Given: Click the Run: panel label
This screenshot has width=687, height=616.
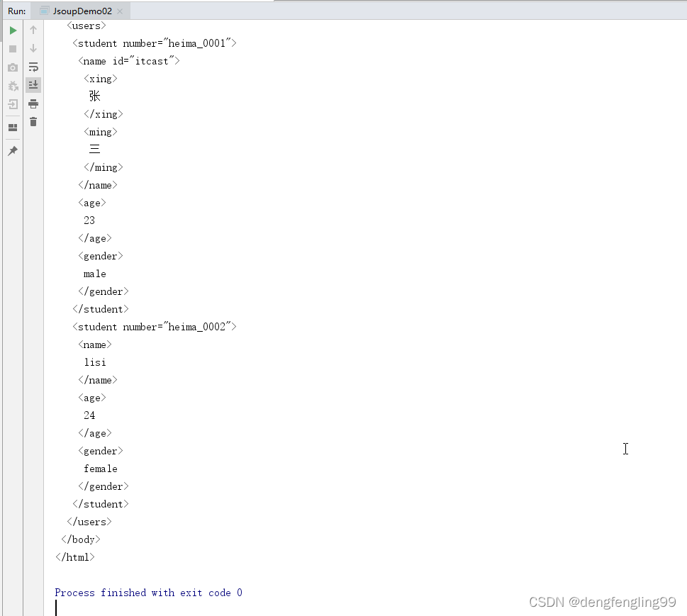Looking at the screenshot, I should [x=16, y=11].
